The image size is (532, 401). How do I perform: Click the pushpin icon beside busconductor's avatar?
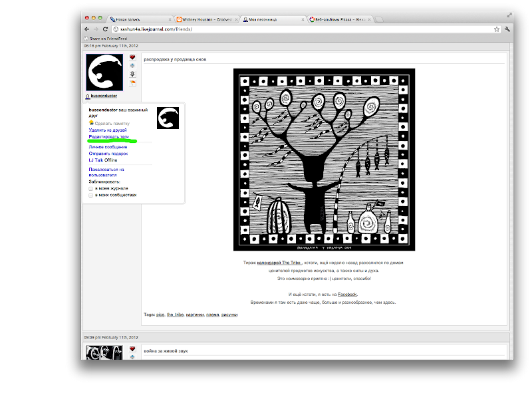point(132,74)
